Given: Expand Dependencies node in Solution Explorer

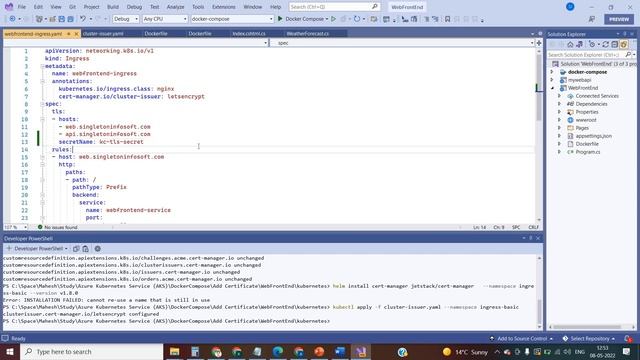Looking at the screenshot, I should pos(559,104).
